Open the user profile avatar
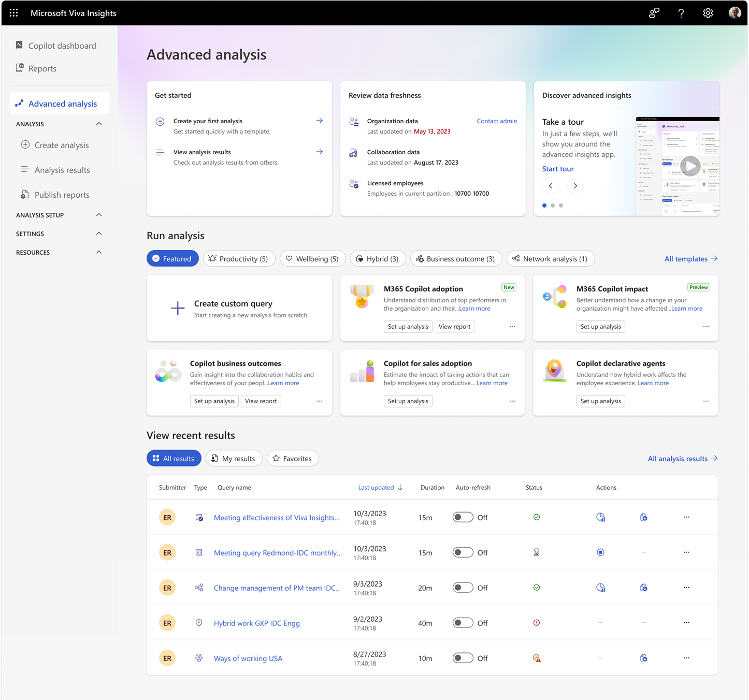 (735, 13)
